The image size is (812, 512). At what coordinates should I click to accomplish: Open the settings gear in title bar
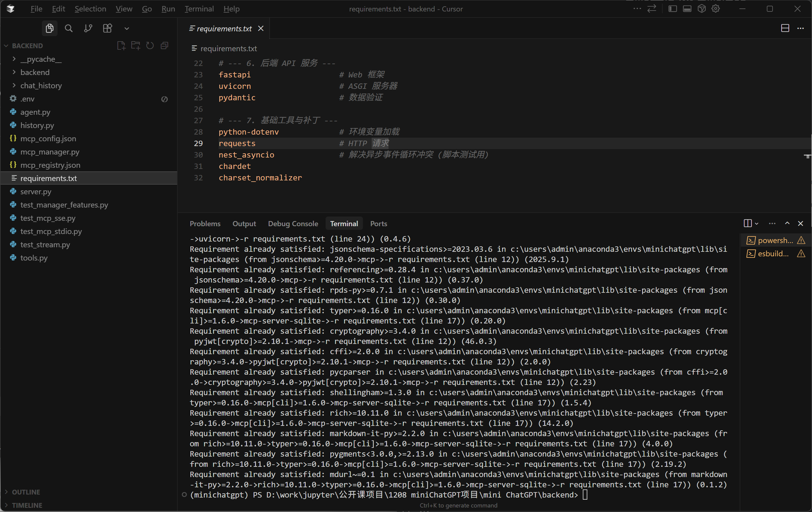pos(716,9)
